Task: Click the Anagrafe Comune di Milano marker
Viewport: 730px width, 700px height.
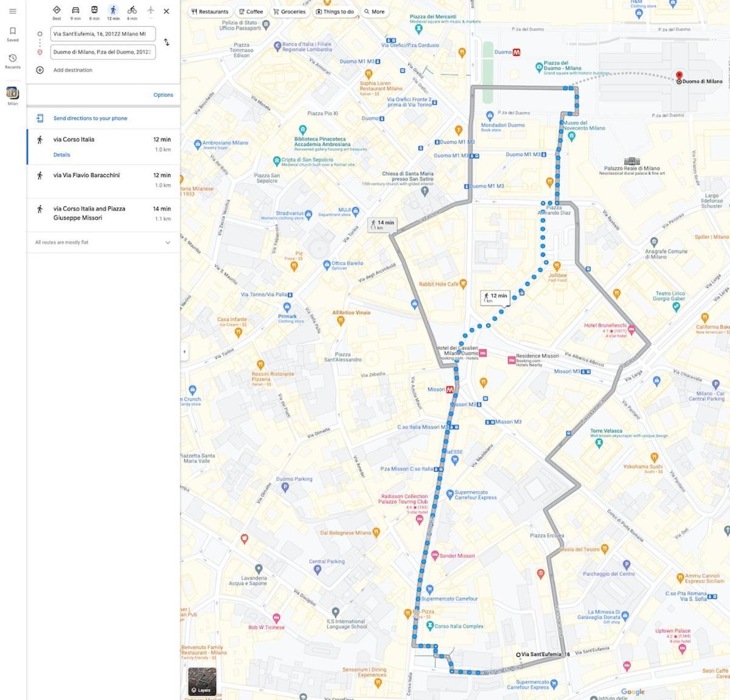Action: point(654,242)
